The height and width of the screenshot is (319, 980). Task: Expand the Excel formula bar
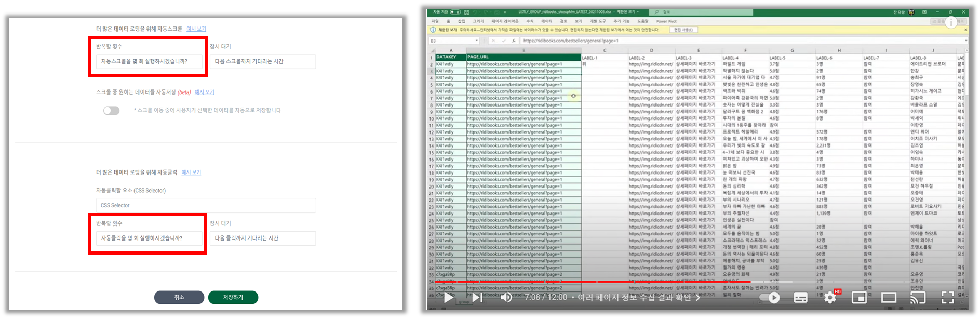tap(965, 41)
